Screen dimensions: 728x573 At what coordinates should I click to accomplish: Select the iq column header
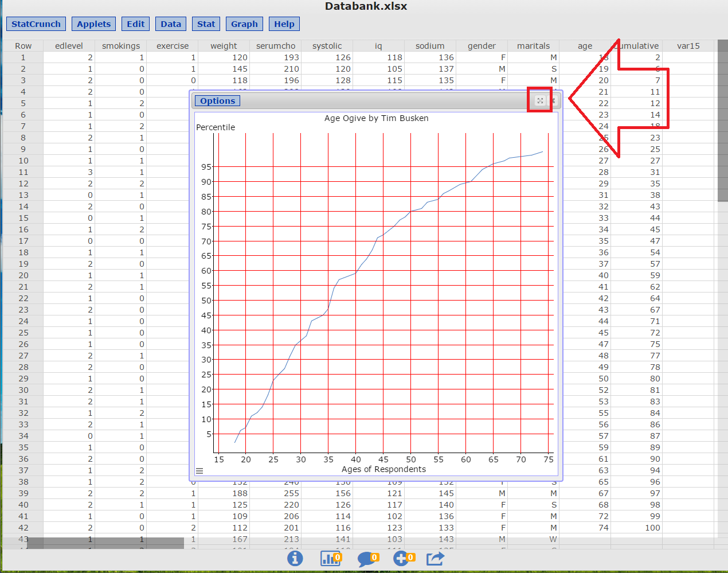coord(378,46)
